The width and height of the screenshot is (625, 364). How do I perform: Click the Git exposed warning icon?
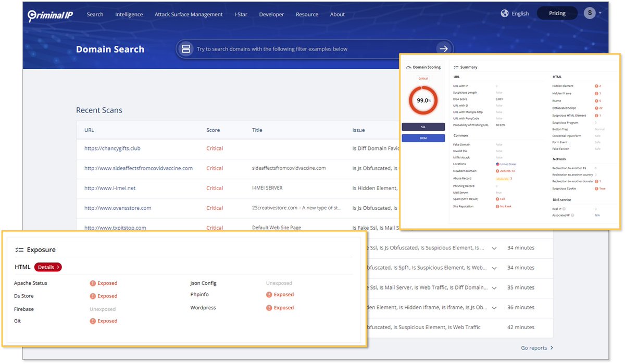pyautogui.click(x=93, y=321)
